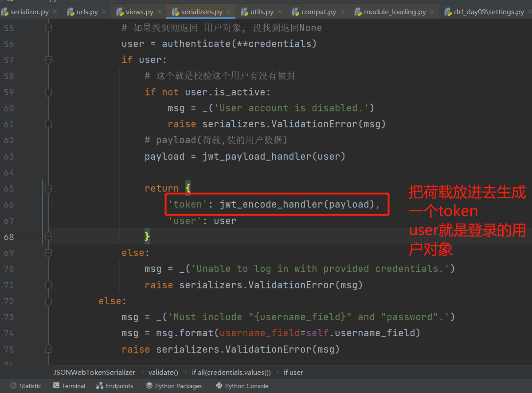Close the compat.py editor tab
The height and width of the screenshot is (393, 532).
(342, 12)
